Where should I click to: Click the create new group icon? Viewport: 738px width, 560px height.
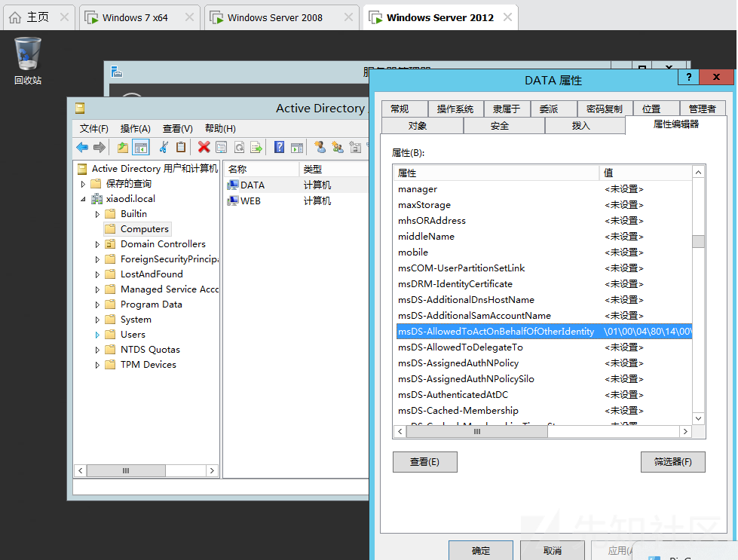point(338,147)
